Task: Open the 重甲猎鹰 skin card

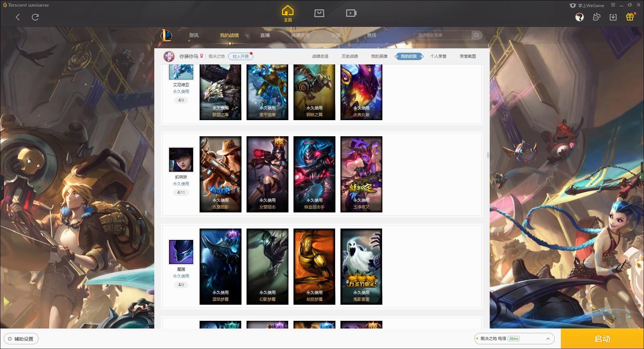Action: 267,92
